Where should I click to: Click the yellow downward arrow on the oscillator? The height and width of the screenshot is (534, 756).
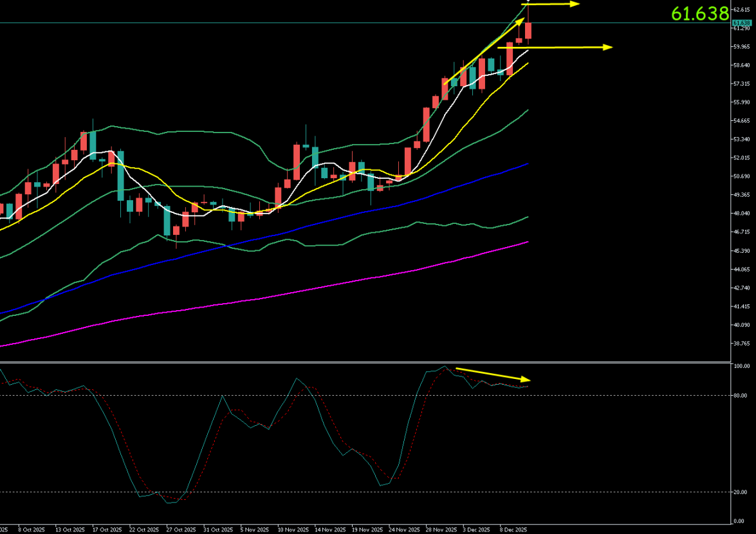coord(492,374)
